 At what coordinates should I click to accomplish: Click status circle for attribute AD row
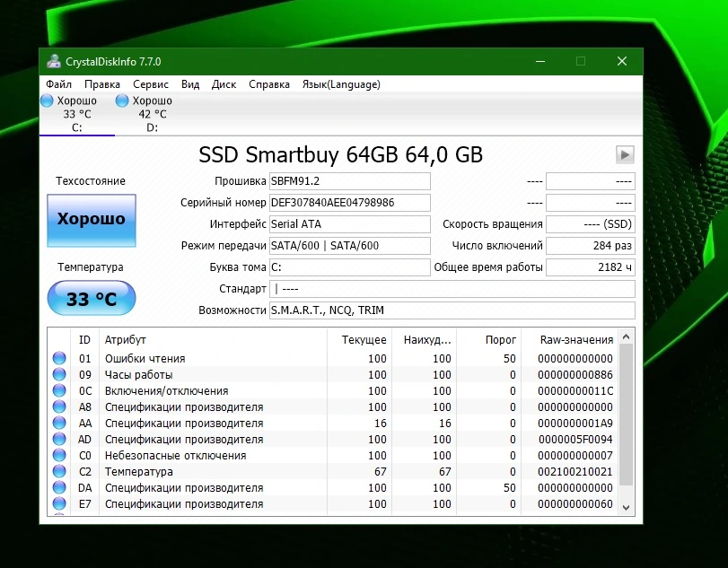point(59,439)
